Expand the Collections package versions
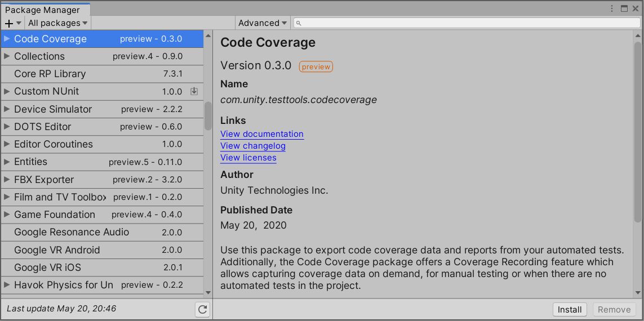This screenshot has width=644, height=321. [7, 56]
